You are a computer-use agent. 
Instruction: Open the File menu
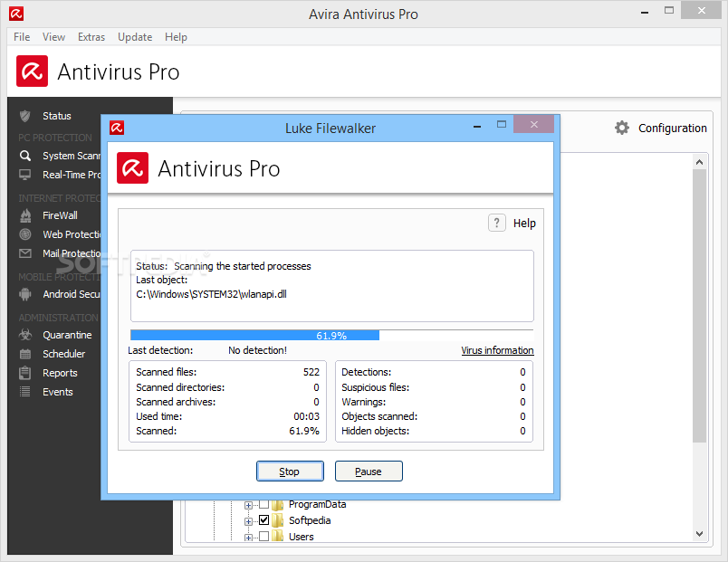coord(22,37)
